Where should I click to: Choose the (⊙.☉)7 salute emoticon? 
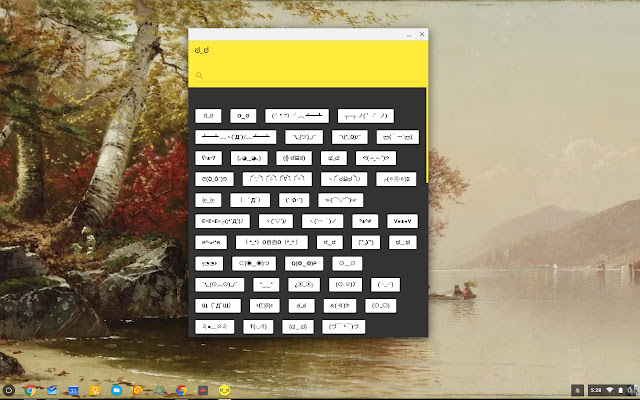(x=345, y=284)
